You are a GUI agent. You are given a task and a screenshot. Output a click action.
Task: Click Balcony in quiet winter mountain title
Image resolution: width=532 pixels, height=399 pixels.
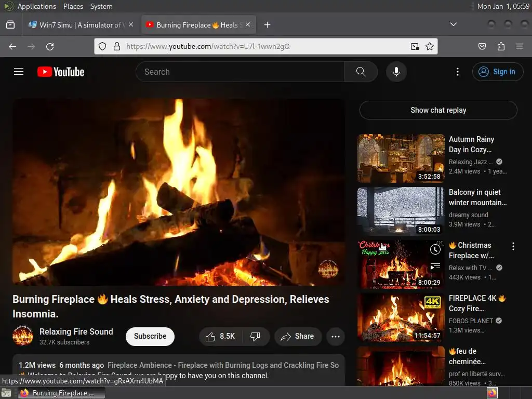click(x=478, y=197)
